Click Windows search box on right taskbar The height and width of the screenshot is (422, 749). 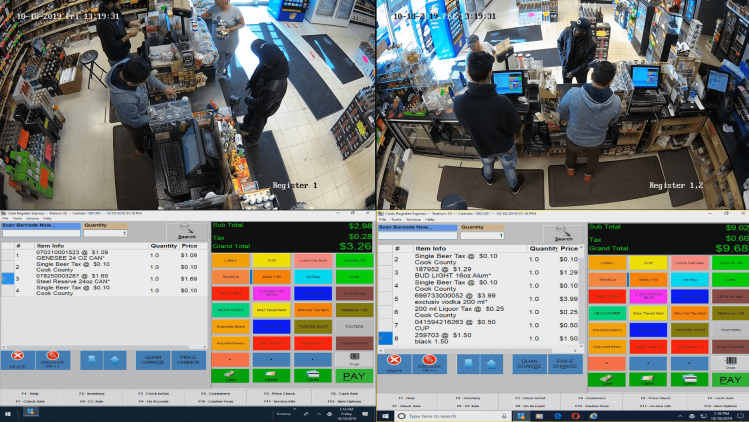[x=453, y=416]
